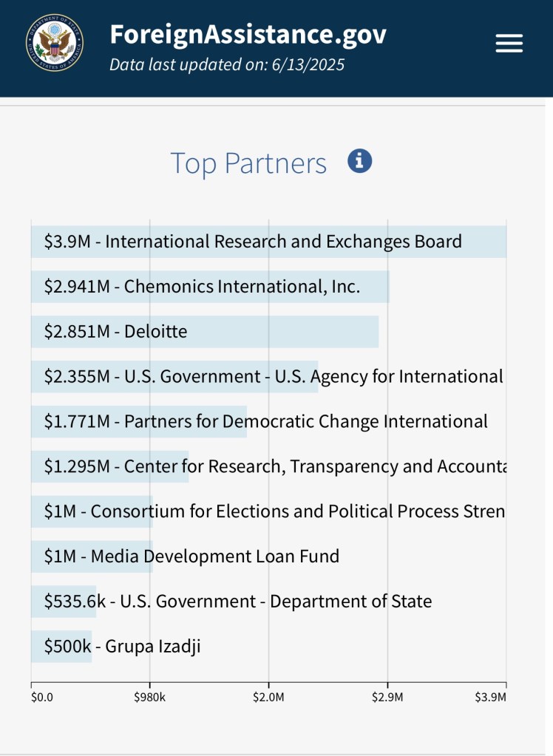Image resolution: width=553 pixels, height=756 pixels.
Task: Click the data last updated date text
Action: pos(227,64)
